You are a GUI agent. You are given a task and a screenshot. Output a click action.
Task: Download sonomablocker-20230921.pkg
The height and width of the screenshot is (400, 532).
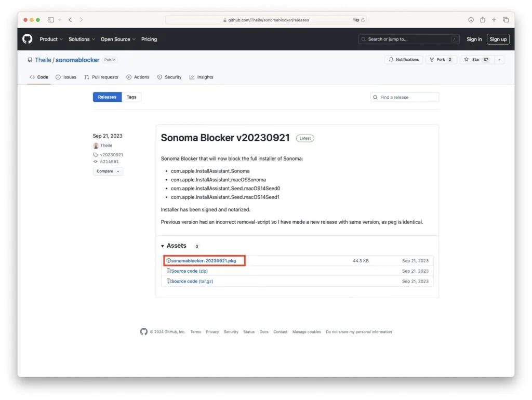click(203, 261)
